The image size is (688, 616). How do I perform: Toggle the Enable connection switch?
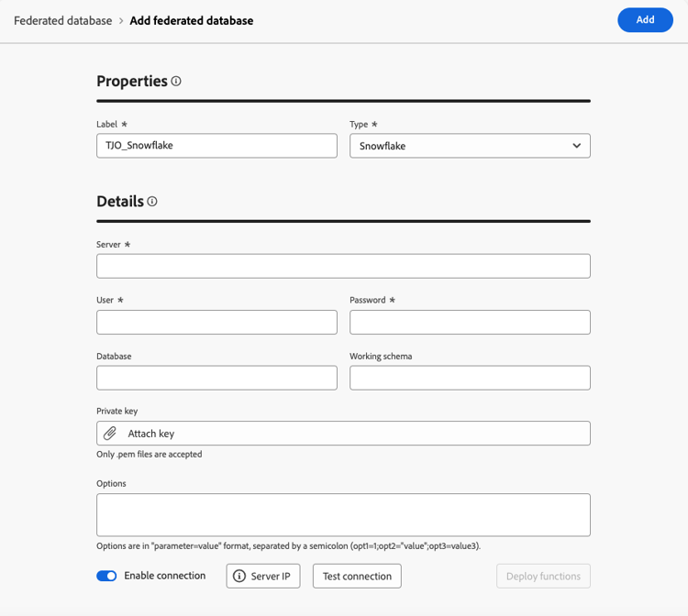pyautogui.click(x=106, y=577)
